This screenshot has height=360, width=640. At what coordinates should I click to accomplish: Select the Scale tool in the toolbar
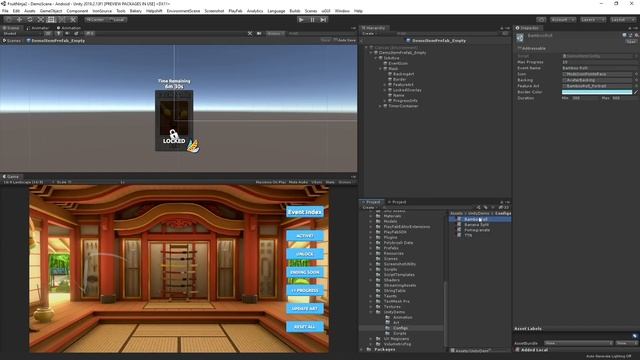coord(41,20)
